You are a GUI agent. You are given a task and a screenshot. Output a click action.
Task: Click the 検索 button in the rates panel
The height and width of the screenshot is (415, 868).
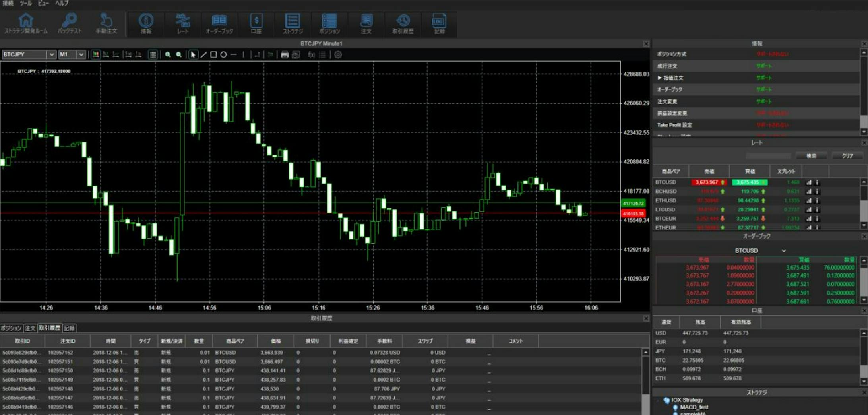(x=811, y=155)
